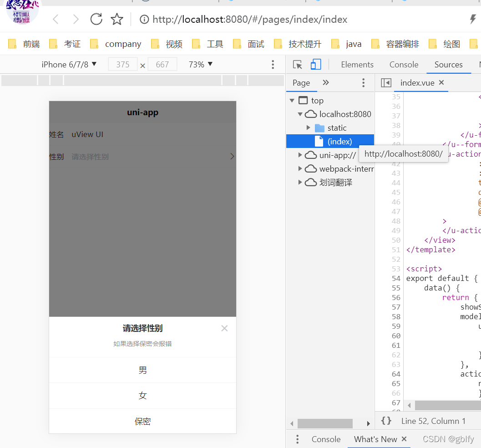Viewport: 481px width, 448px height.
Task: Pretty print source with braces icon
Action: point(386,420)
